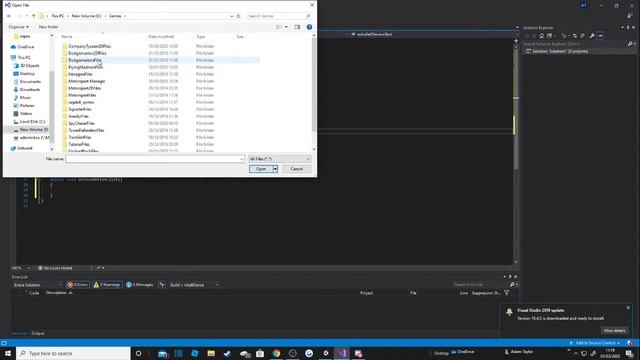Click the Solution Explorer home icon
640x360 pixels.
542,36
